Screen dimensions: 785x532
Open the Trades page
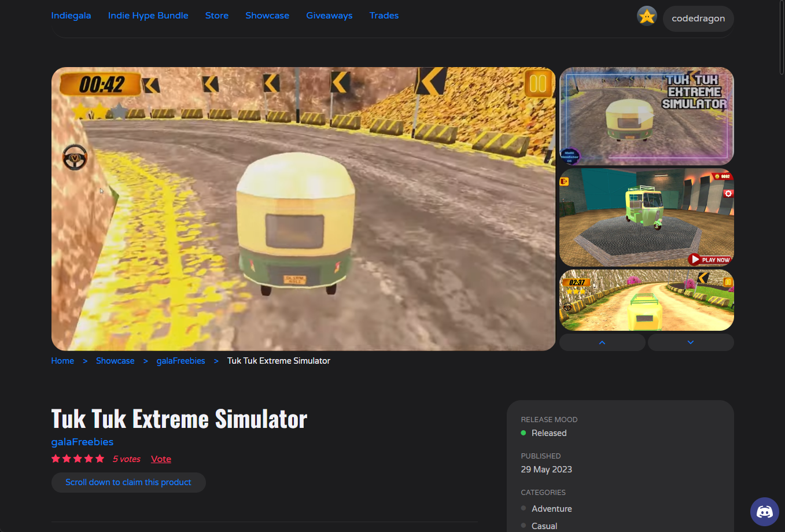click(x=384, y=16)
